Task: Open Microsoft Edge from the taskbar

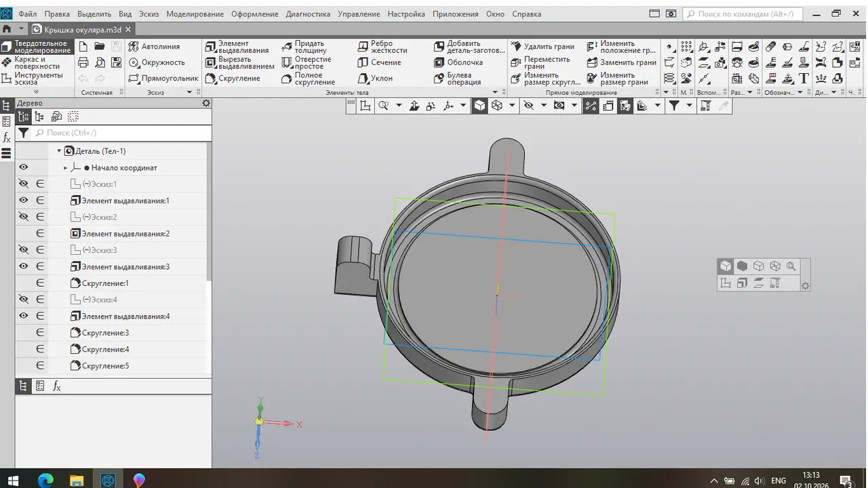Action: click(x=45, y=480)
